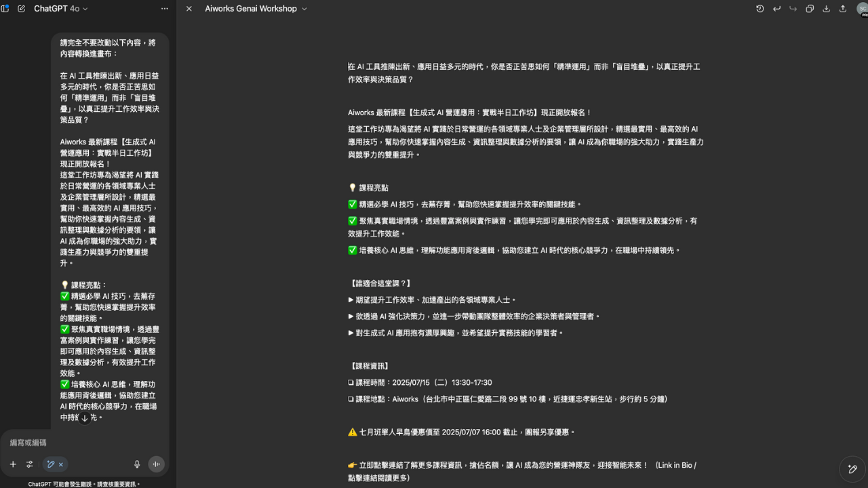Redo the canvas edit arrow
Screen dimensions: 868x488
pyautogui.click(x=793, y=9)
